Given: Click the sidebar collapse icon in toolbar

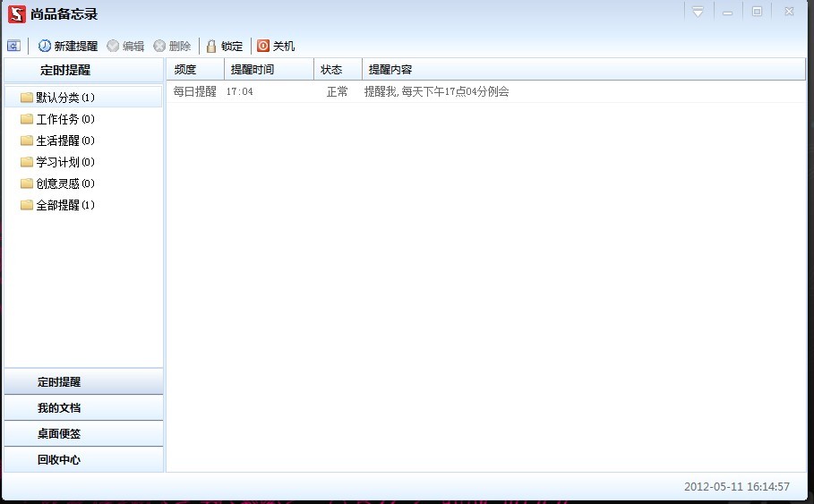Looking at the screenshot, I should [13, 46].
